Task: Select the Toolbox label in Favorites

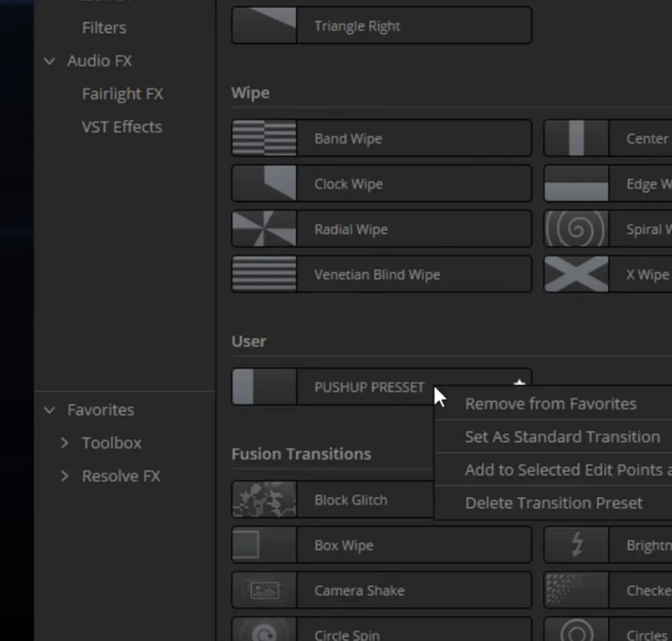Action: click(x=111, y=443)
